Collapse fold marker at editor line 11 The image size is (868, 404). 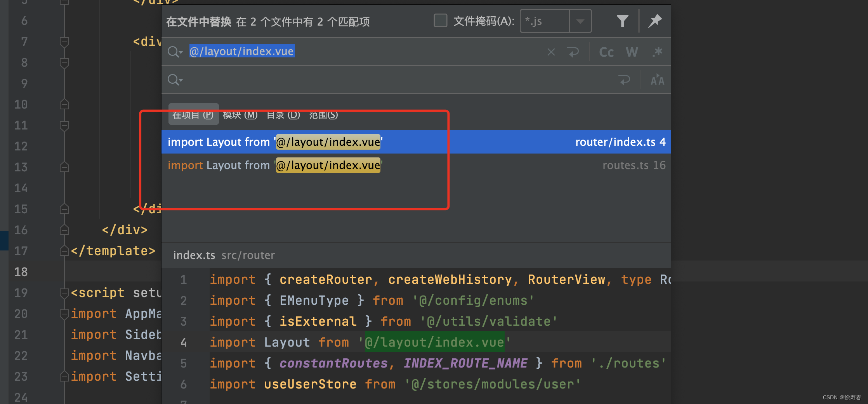64,125
